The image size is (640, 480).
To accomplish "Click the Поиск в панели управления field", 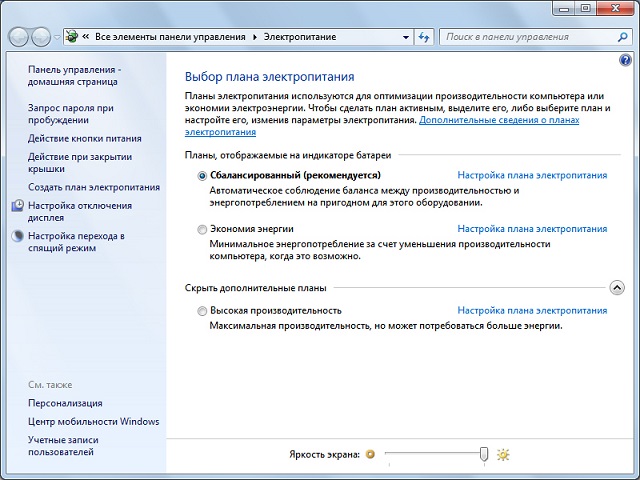I will coord(530,37).
